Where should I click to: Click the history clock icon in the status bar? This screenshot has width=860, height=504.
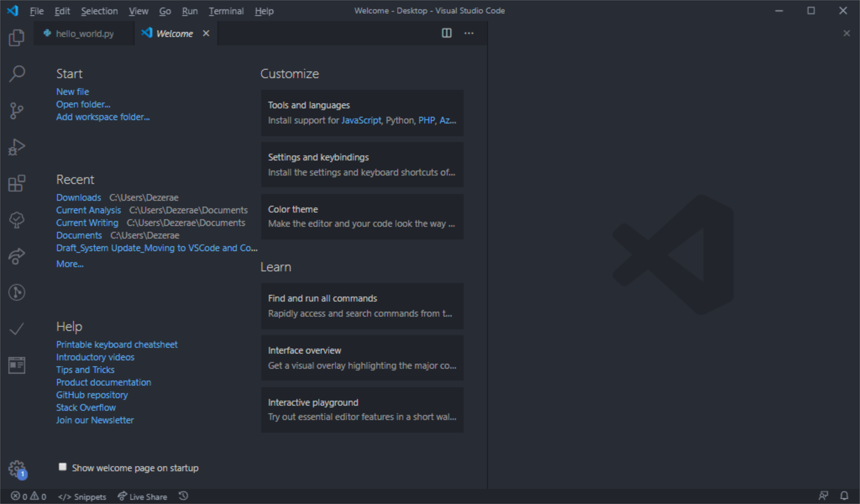point(183,496)
